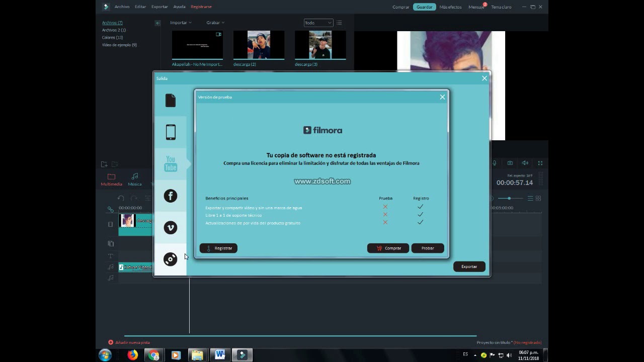
Task: Take a snapshot with the camera icon
Action: pos(510,163)
